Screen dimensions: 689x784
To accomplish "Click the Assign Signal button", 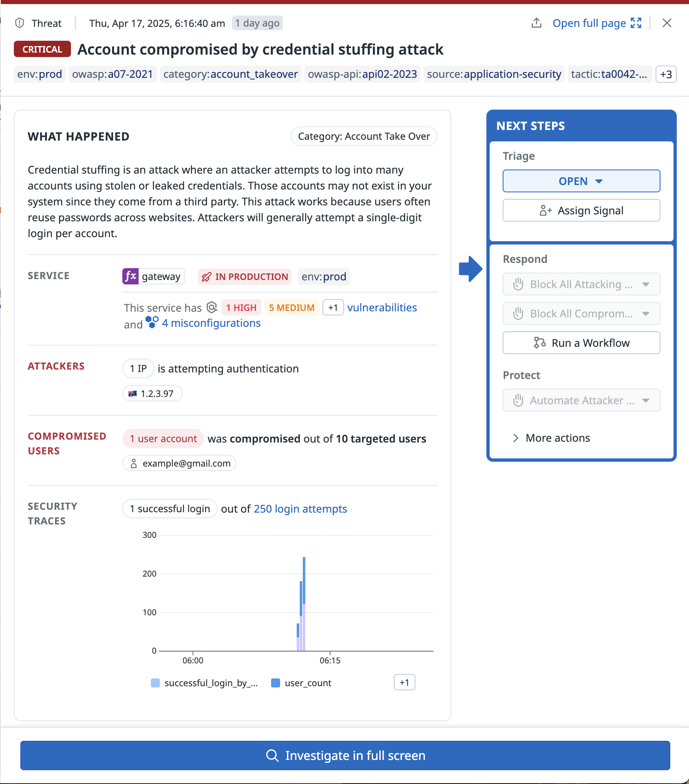I will 581,211.
